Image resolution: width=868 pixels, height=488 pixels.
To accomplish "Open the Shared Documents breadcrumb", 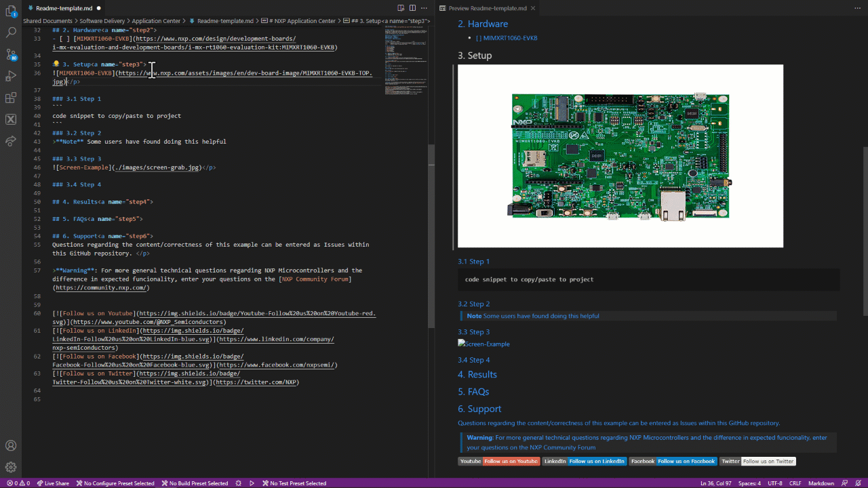I will (47, 21).
